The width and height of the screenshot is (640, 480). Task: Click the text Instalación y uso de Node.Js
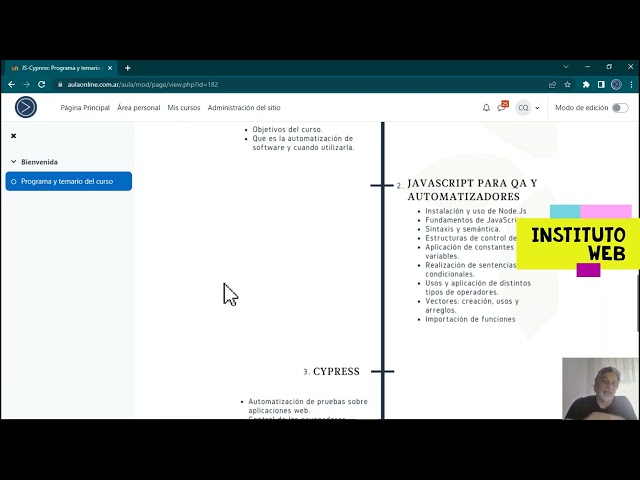point(476,211)
